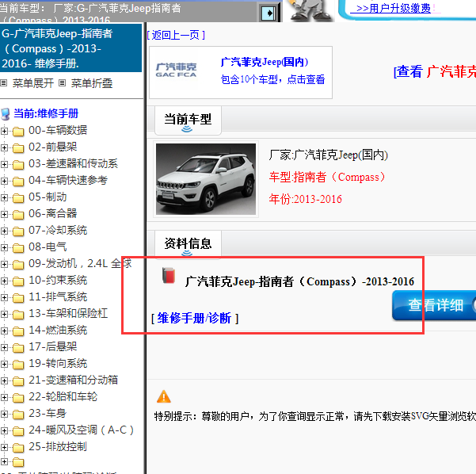Click the folder icon for 04-车辆快速参考
The width and height of the screenshot is (476, 474).
18,182
